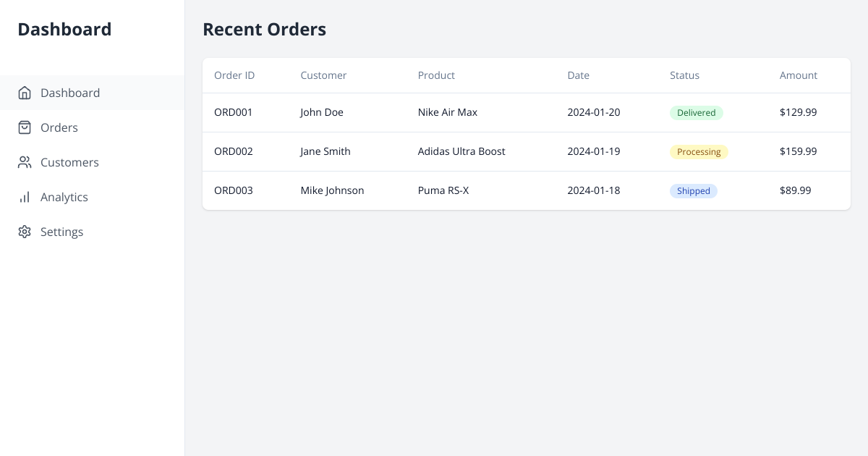Click the Customer column header

(x=323, y=75)
